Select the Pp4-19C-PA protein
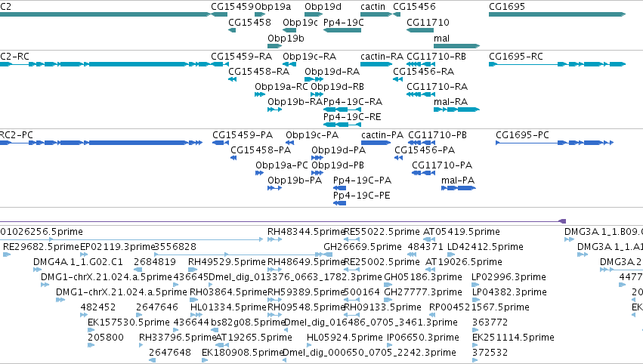Screen dimensions: 643x364 click(339, 189)
